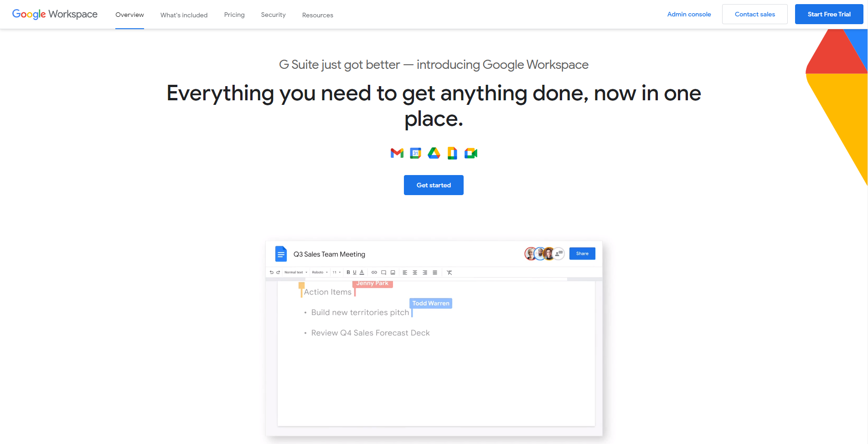This screenshot has height=444, width=868.
Task: Click the clear formatting icon
Action: click(x=449, y=272)
